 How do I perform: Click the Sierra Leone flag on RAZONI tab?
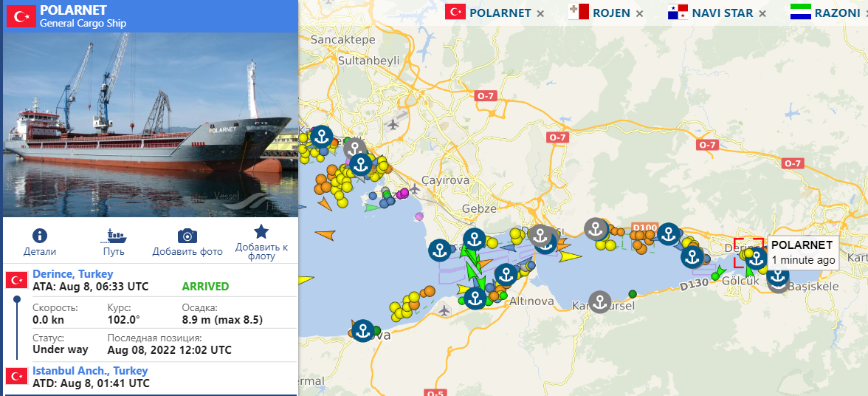point(800,12)
